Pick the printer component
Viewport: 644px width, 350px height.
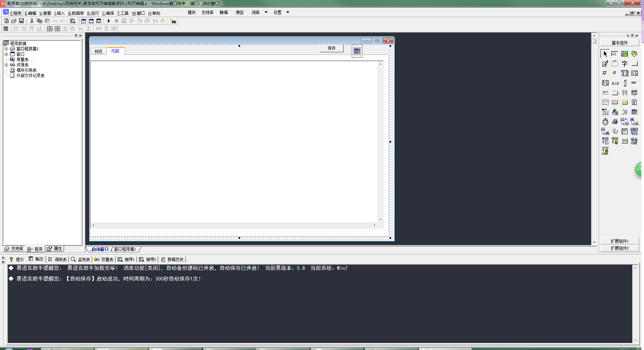pos(615,122)
